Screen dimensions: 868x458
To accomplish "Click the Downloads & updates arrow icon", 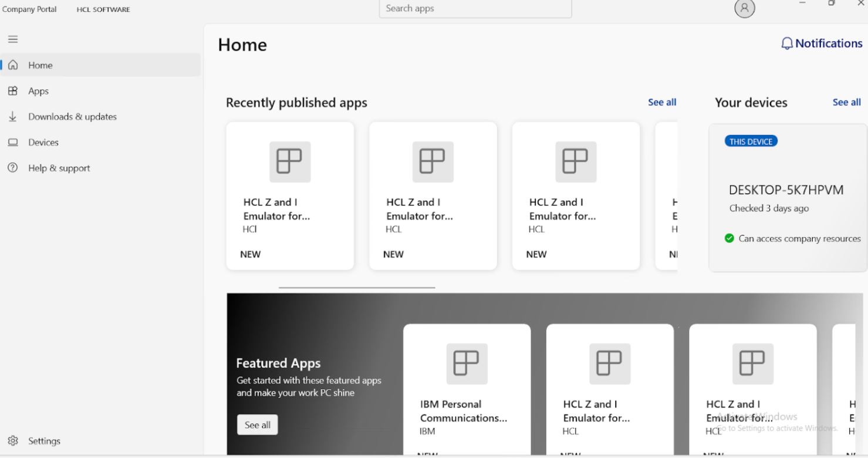I will [12, 117].
